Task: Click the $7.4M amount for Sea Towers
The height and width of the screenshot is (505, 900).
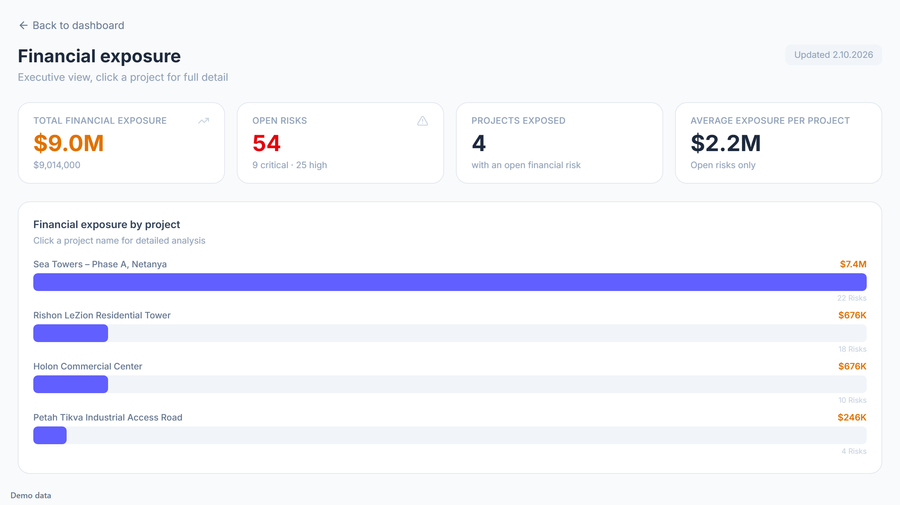Action: coord(853,264)
